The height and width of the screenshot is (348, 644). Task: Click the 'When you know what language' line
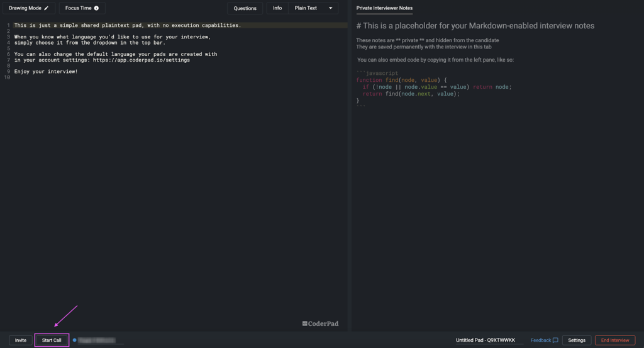[113, 37]
